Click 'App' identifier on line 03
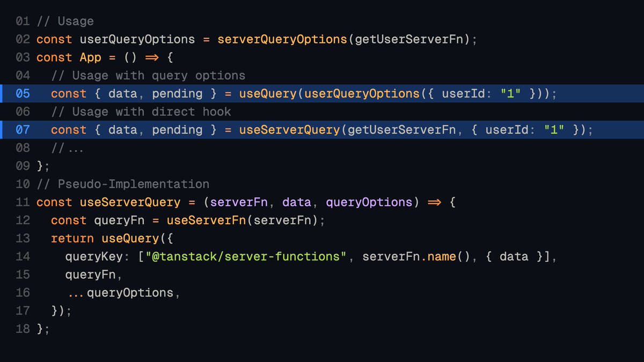 91,57
